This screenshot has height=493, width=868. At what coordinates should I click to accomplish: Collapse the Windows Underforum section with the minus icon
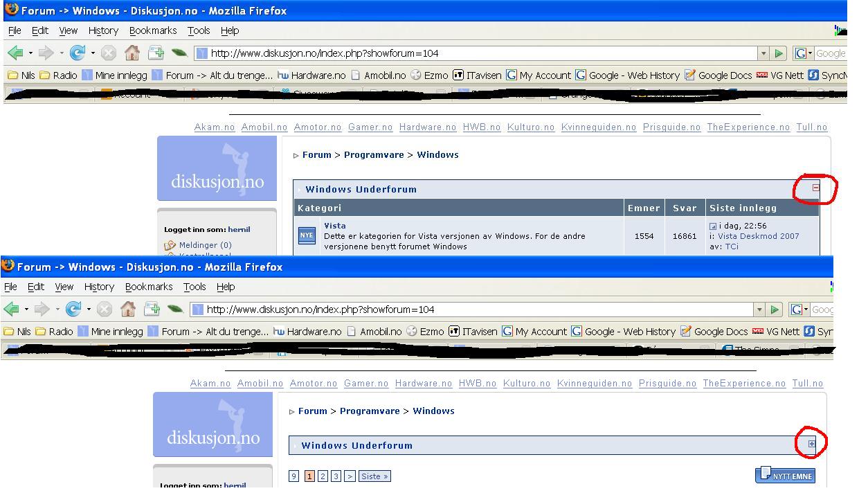815,188
